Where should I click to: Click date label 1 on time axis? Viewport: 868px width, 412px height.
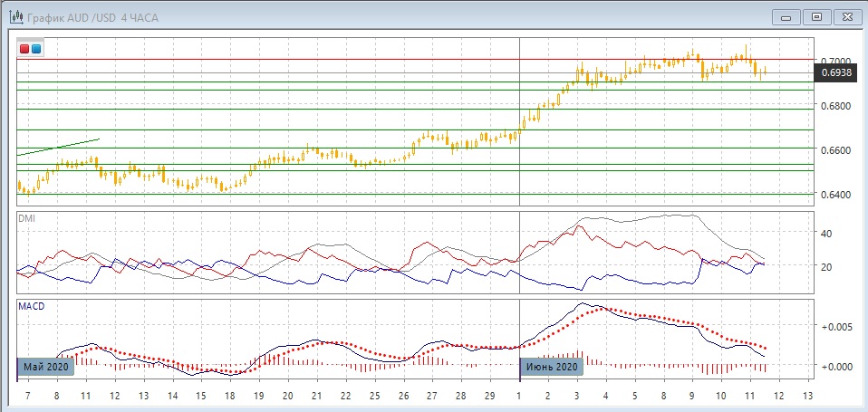click(518, 397)
